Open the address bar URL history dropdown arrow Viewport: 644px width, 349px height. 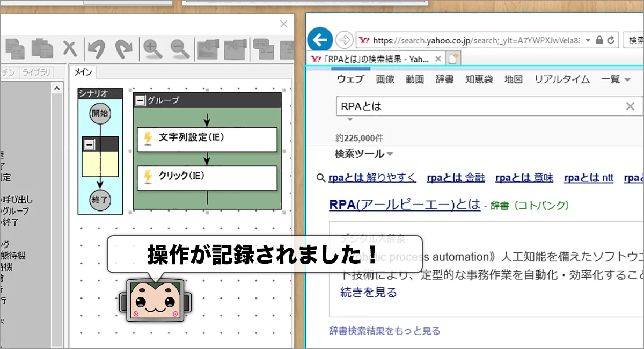pyautogui.click(x=588, y=40)
